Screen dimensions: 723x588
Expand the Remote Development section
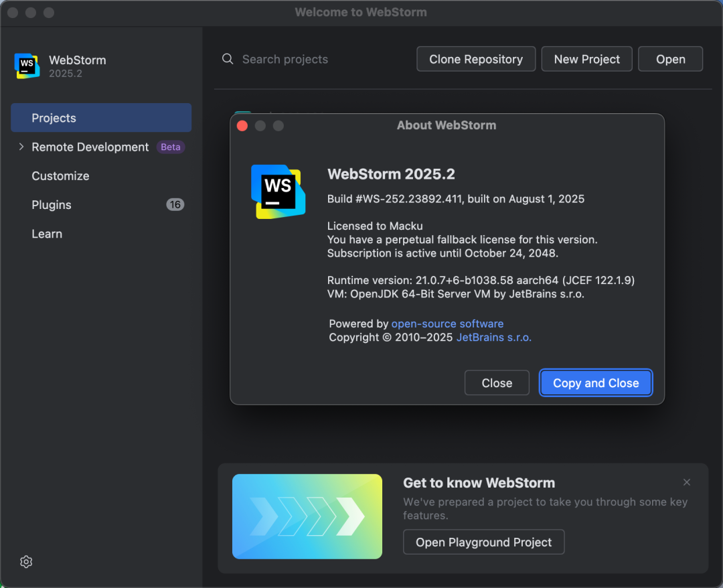point(21,147)
